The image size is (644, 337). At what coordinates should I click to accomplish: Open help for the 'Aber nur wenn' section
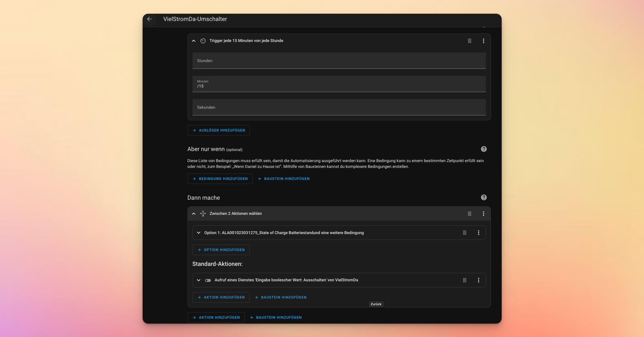click(x=484, y=149)
